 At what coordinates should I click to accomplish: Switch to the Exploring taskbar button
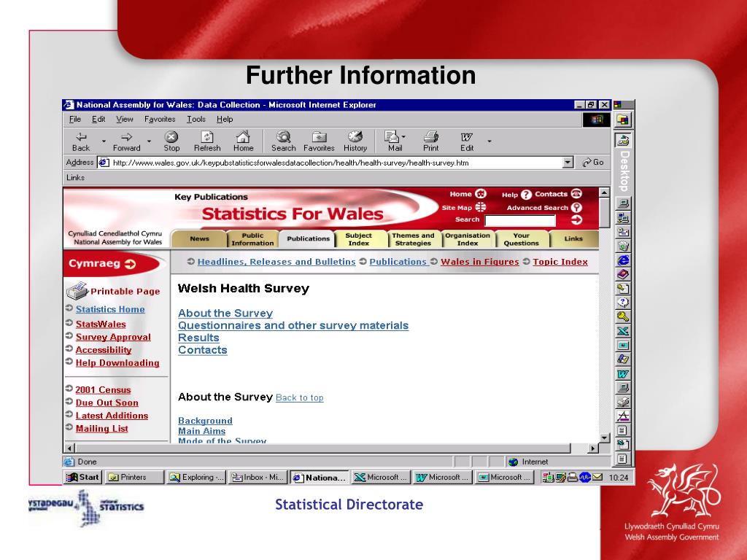click(x=196, y=477)
